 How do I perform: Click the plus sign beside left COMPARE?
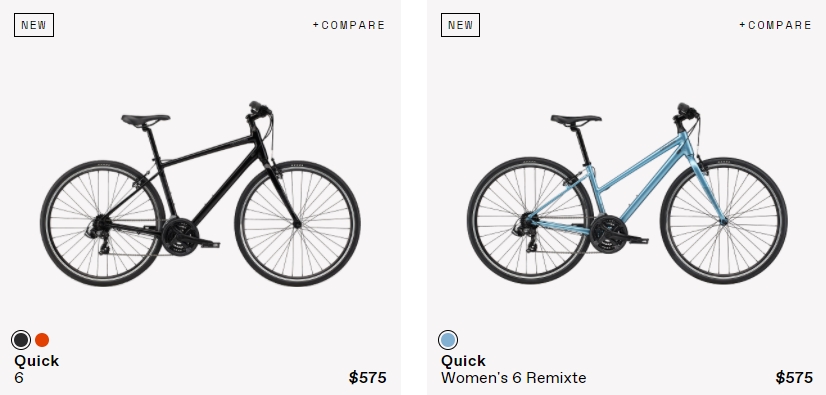point(316,25)
